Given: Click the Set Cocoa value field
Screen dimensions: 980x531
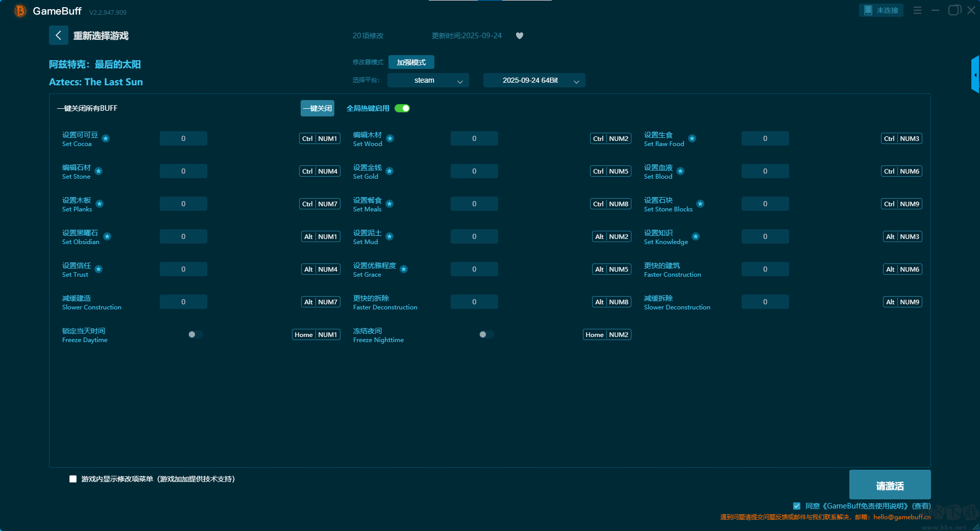Looking at the screenshot, I should (x=183, y=138).
